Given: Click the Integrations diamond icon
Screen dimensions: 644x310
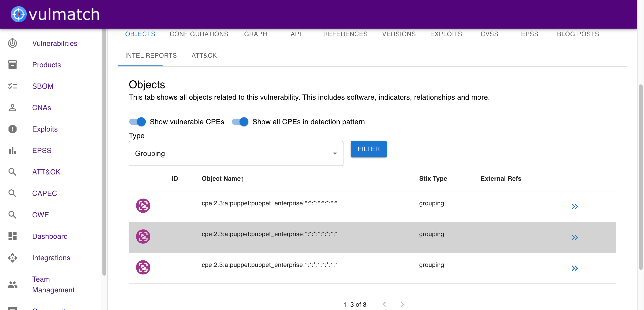Looking at the screenshot, I should [12, 258].
